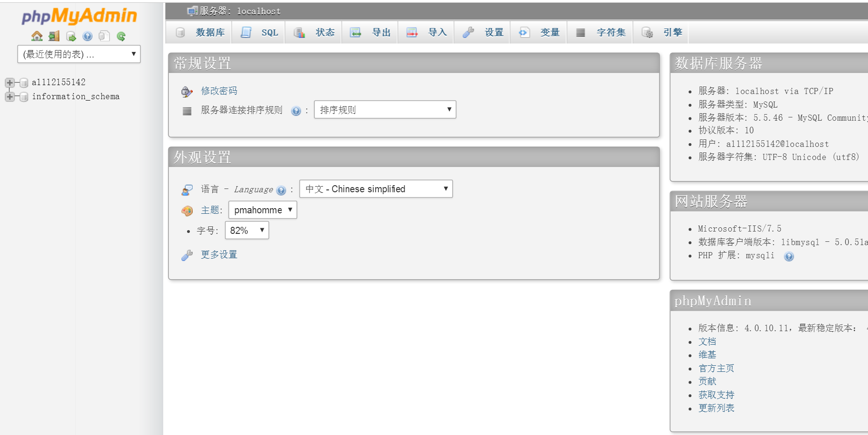
Task: Click text 协议版本: 10
Action: tap(726, 130)
